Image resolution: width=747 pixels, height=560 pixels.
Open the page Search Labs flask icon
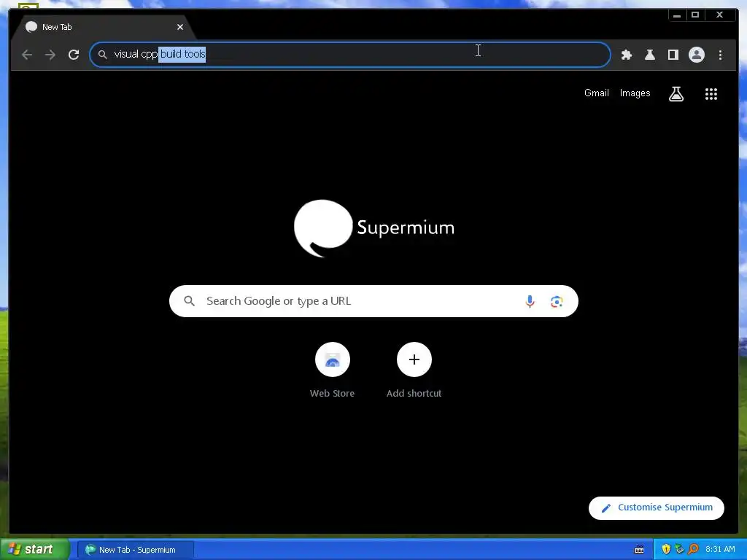coord(676,94)
